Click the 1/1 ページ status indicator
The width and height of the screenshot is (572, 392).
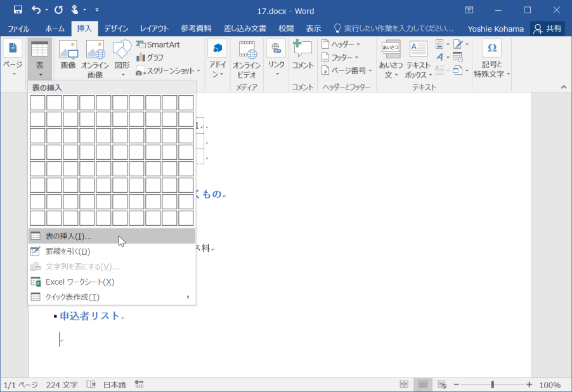(20, 384)
